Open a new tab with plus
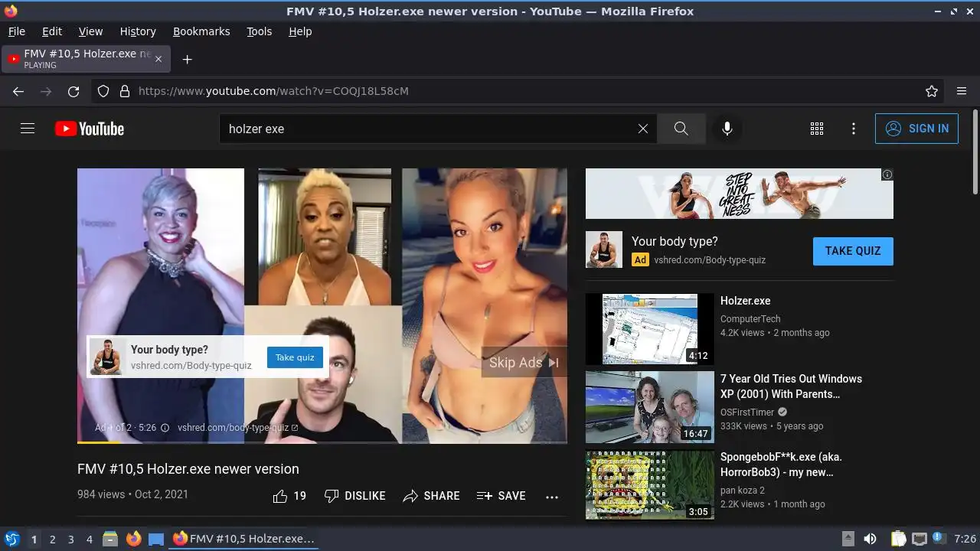 (x=187, y=59)
